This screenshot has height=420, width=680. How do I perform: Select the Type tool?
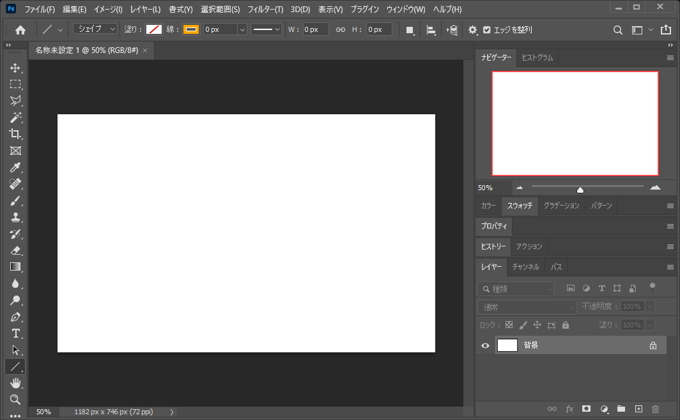point(15,333)
